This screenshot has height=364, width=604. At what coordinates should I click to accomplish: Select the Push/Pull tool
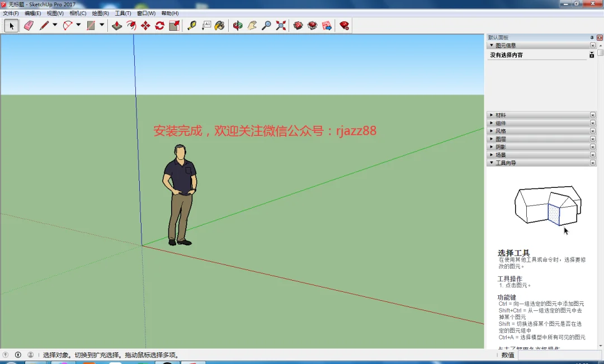[117, 26]
